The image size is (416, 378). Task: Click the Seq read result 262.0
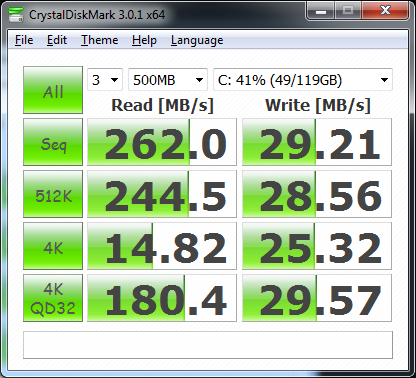(x=162, y=142)
